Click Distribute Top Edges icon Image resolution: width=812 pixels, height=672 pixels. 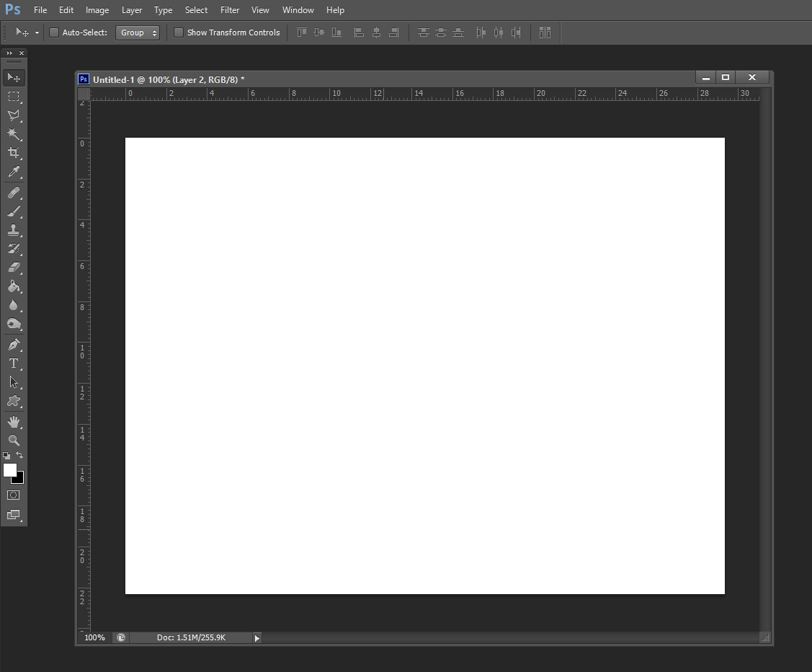coord(423,32)
